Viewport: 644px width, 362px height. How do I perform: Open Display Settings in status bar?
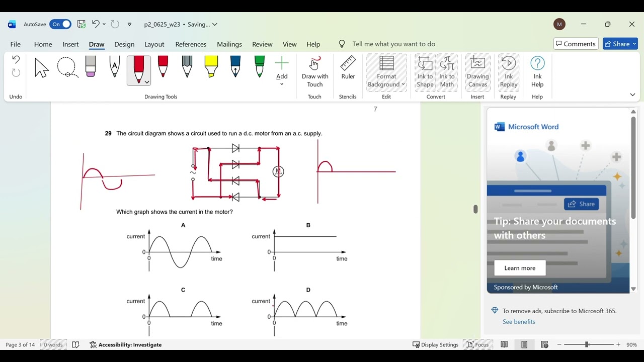[436, 345]
